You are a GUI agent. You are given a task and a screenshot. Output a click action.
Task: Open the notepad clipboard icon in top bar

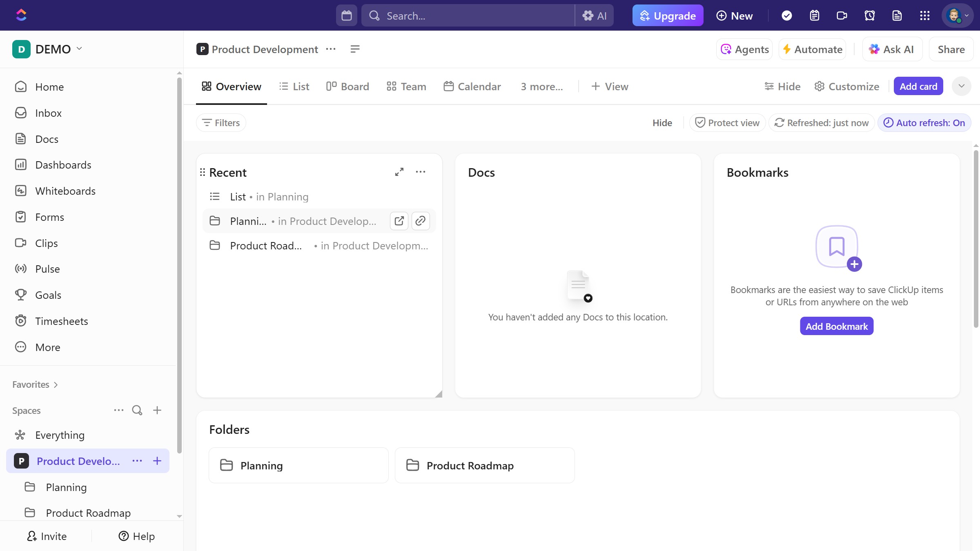coord(814,15)
